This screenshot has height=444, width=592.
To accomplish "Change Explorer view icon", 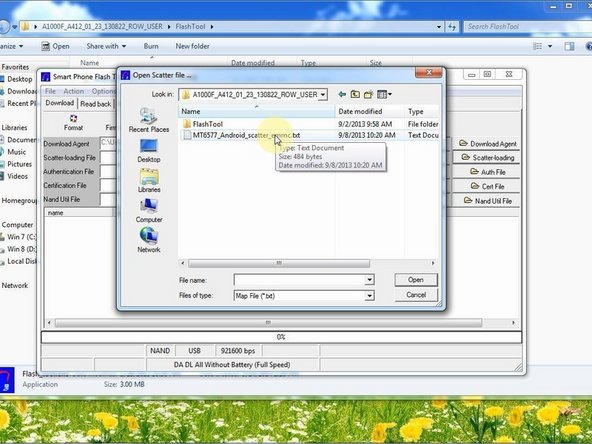I will tap(537, 46).
